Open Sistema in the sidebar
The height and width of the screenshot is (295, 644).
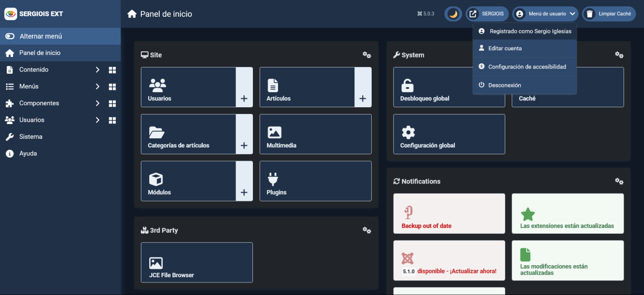[x=60, y=137]
